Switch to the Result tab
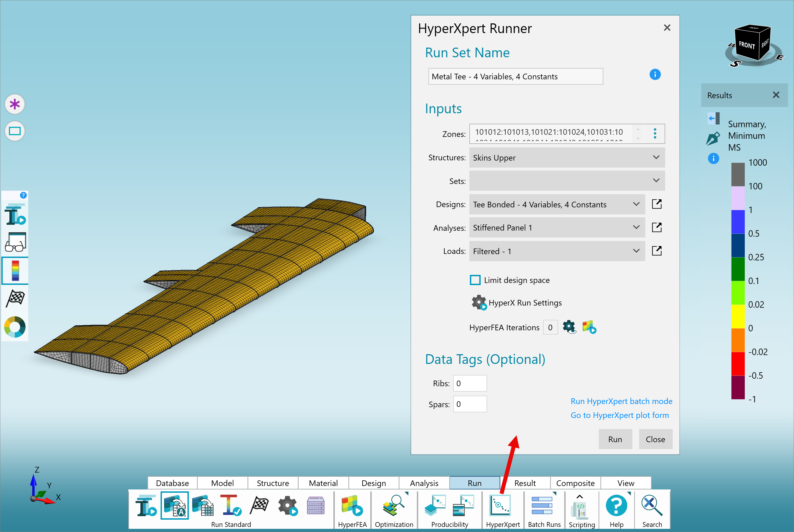This screenshot has height=532, width=794. [x=525, y=483]
